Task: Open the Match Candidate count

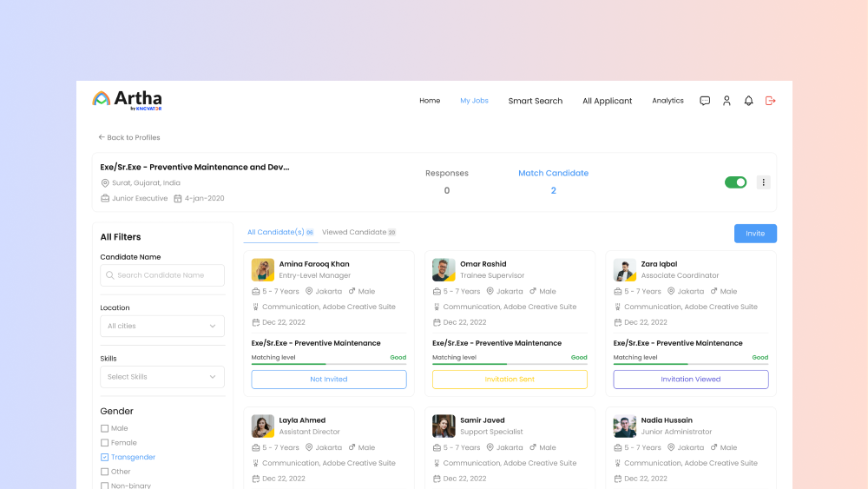Action: pos(553,190)
